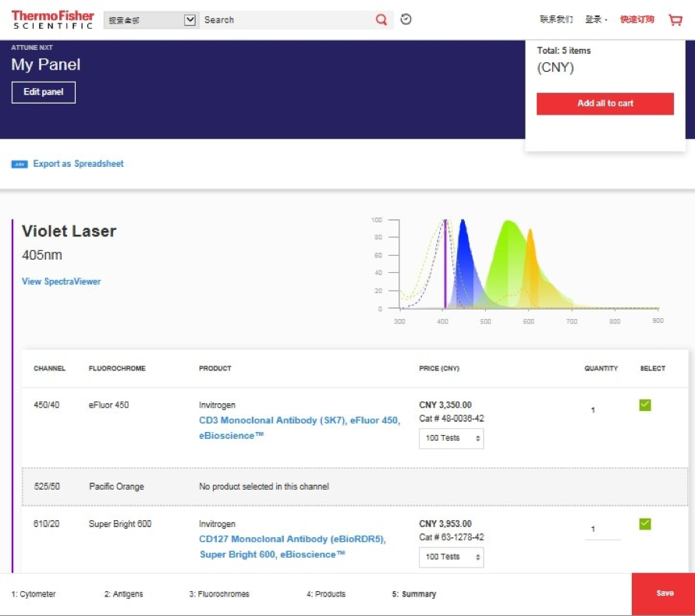Open the 联系我们 contact link
The image size is (695, 616).
pos(556,19)
